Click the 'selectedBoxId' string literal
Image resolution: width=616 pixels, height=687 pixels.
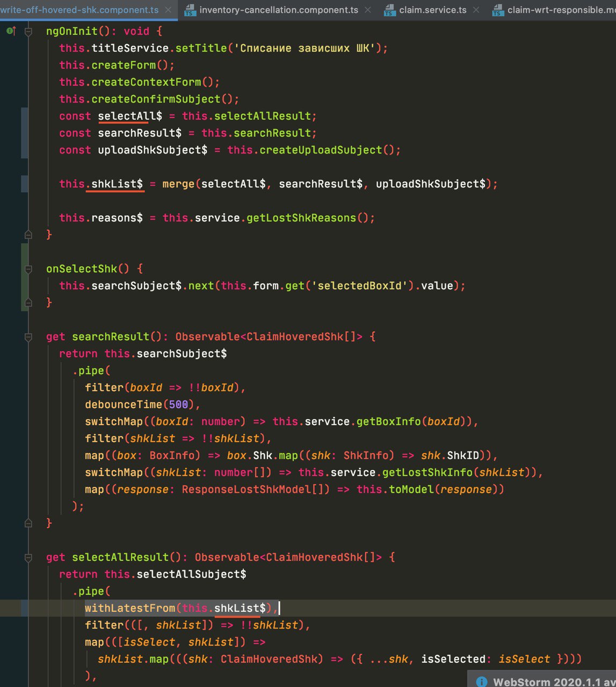point(359,286)
